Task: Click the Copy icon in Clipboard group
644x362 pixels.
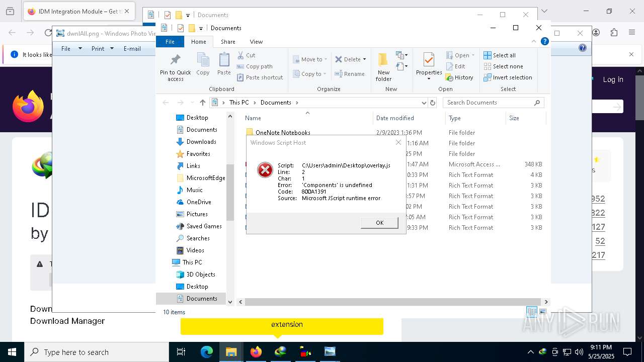Action: 203,64
